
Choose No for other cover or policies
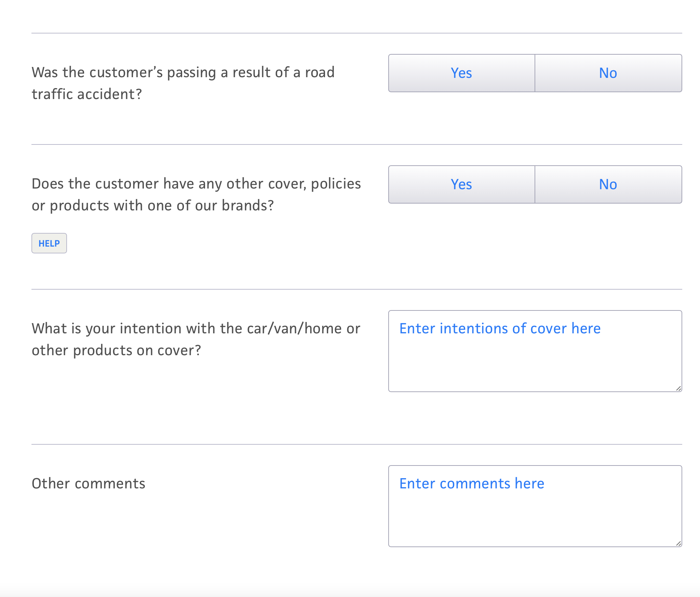coord(608,184)
